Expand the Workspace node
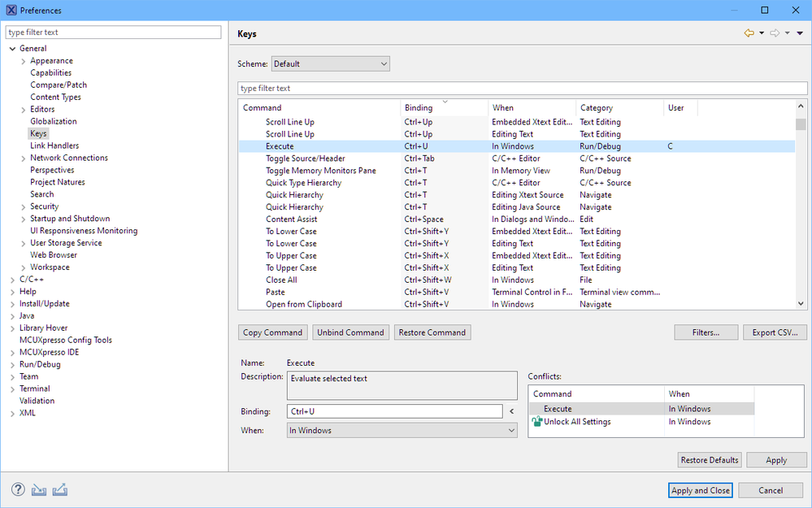This screenshot has width=812, height=508. 24,267
